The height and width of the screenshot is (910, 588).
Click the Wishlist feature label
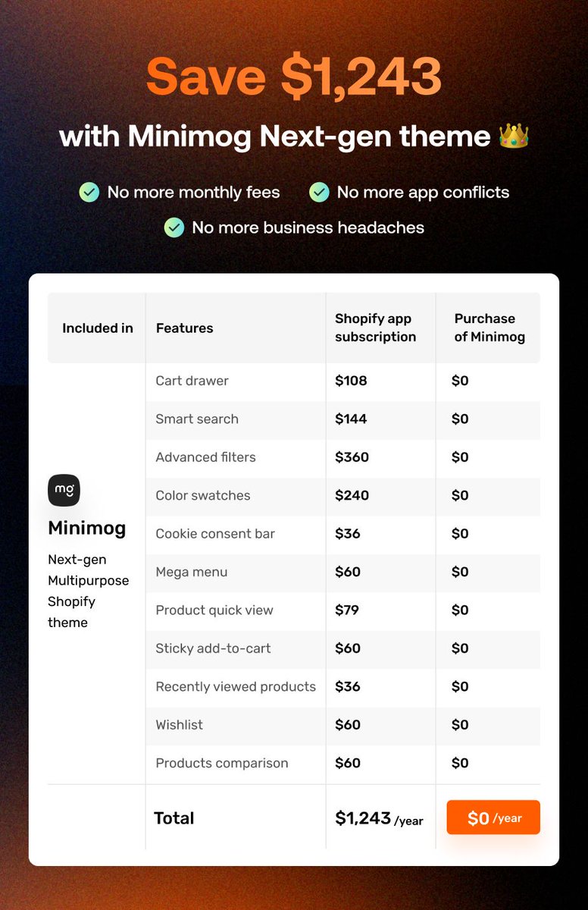click(x=180, y=725)
